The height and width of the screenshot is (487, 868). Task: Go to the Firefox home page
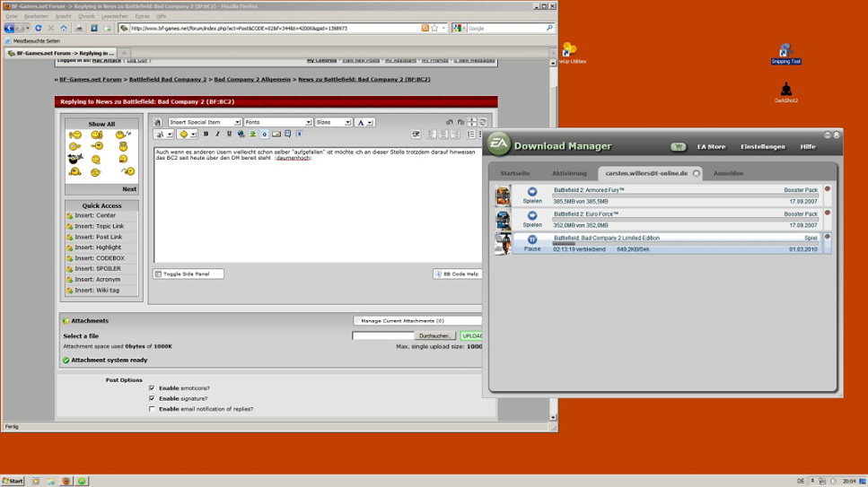[64, 28]
